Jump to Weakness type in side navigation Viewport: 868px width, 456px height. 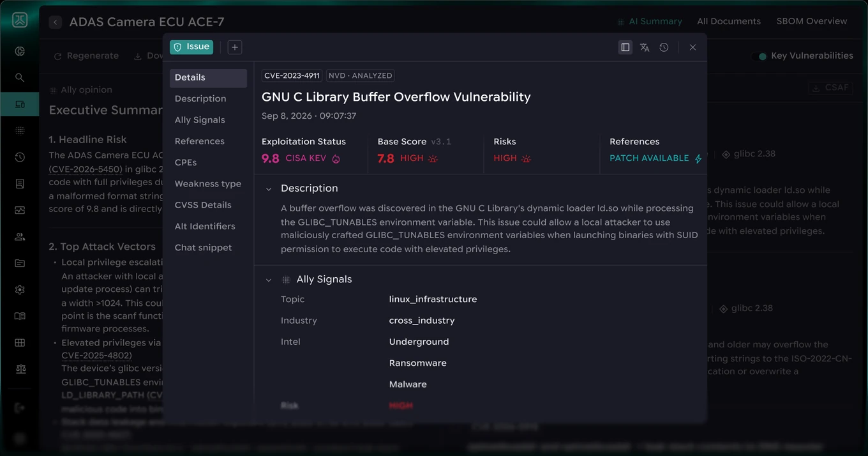click(x=208, y=184)
